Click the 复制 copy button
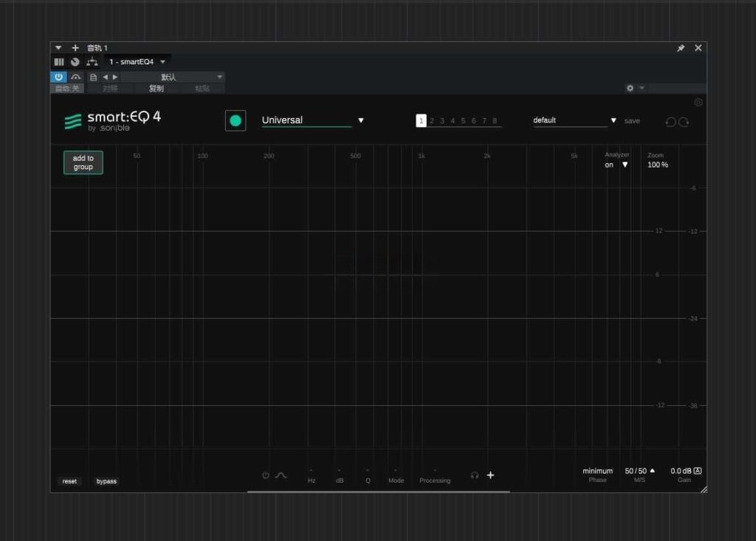The image size is (756, 541). click(157, 89)
